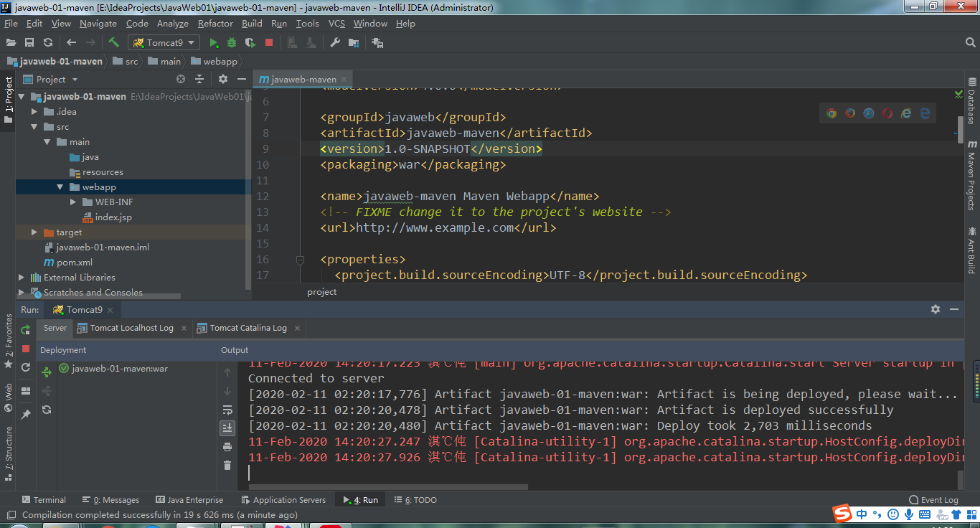
Task: Switch to Tomcat Catalina Log tab
Action: [x=248, y=328]
